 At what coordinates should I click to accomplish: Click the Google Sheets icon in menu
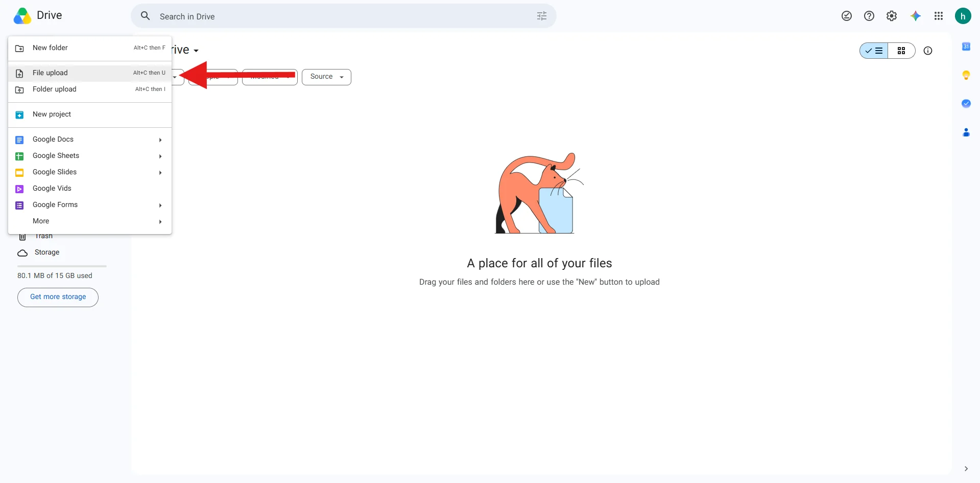click(19, 156)
